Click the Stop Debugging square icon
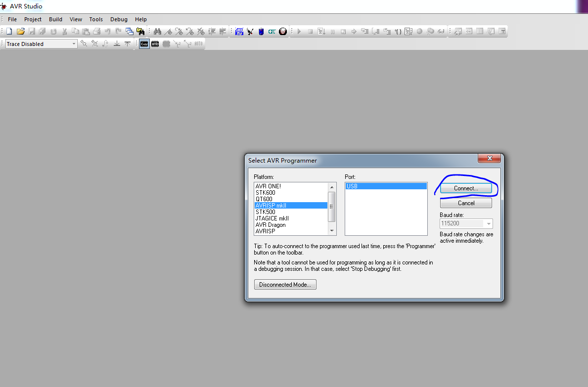 tap(310, 32)
